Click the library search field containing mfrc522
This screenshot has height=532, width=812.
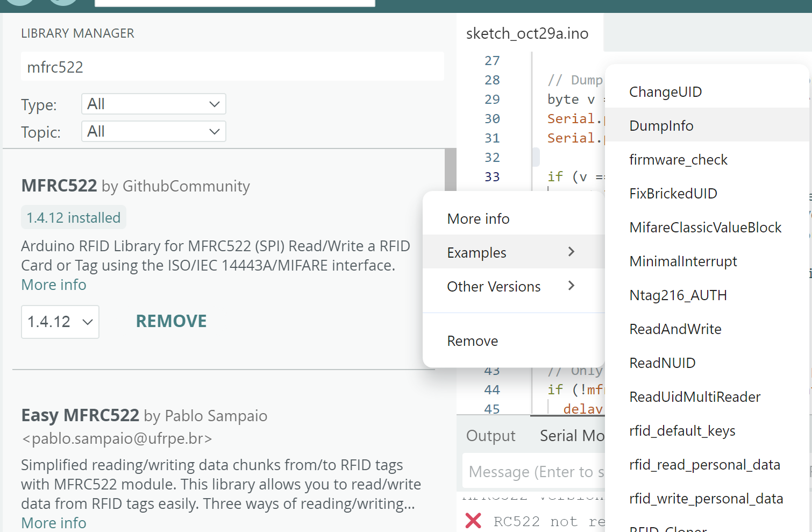coord(232,67)
